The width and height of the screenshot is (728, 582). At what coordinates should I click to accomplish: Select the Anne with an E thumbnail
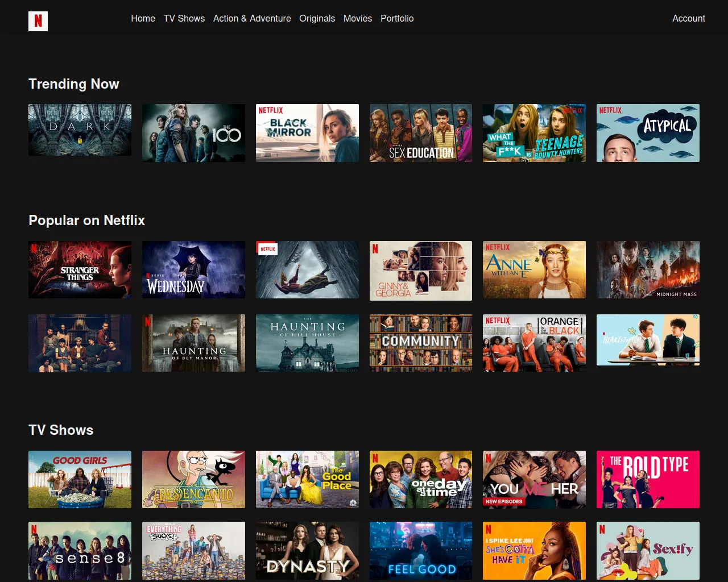point(534,270)
